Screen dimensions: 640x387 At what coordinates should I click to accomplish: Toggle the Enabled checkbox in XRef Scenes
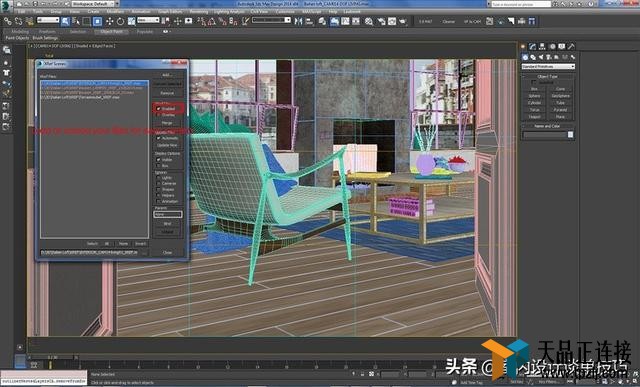pos(158,109)
